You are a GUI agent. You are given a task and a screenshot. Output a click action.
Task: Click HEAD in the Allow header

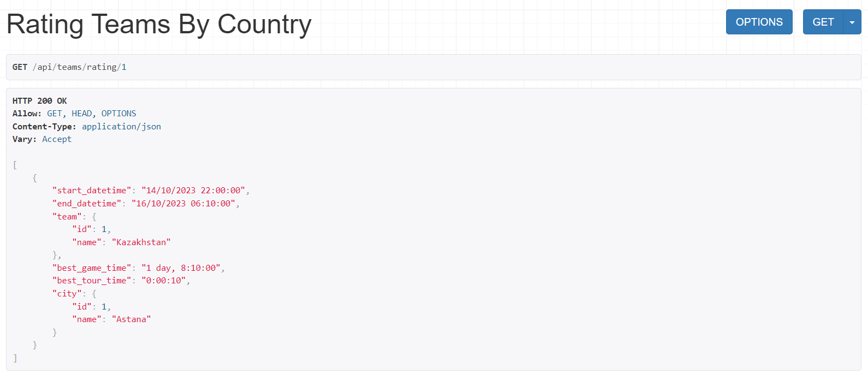(82, 114)
